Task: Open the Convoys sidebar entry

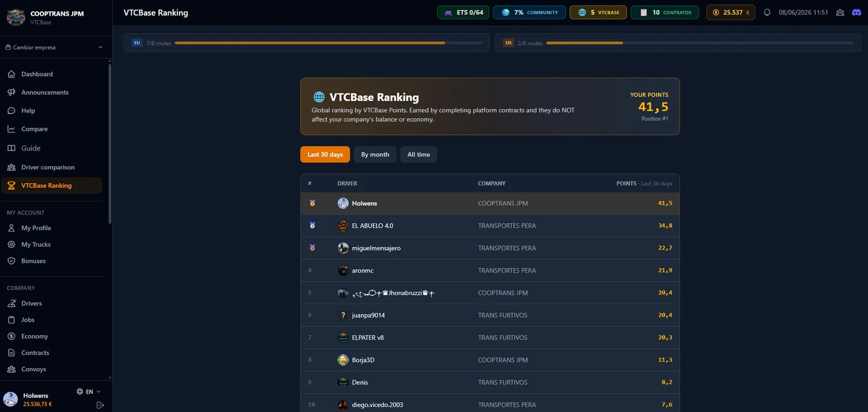Action: [52, 369]
